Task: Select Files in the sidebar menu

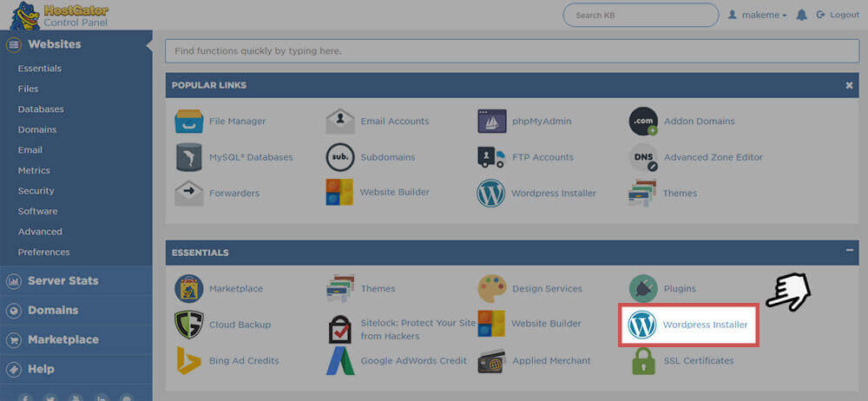Action: [29, 89]
